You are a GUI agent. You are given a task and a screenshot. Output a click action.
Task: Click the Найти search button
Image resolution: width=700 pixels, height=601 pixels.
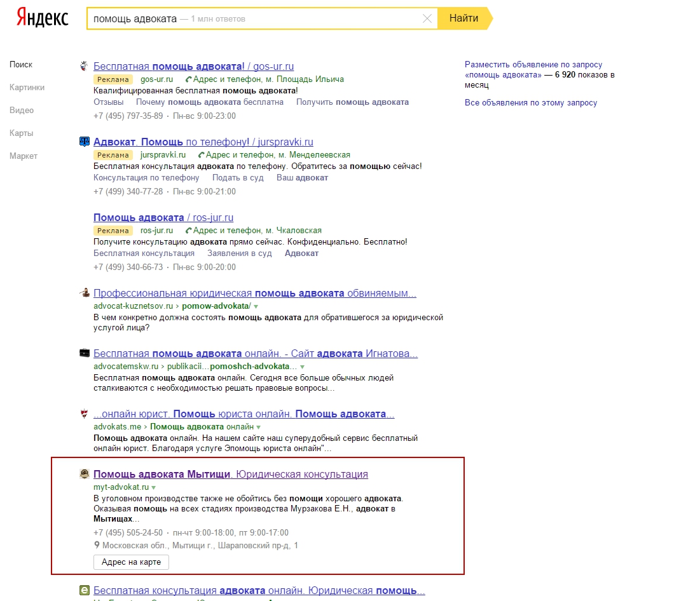point(464,18)
